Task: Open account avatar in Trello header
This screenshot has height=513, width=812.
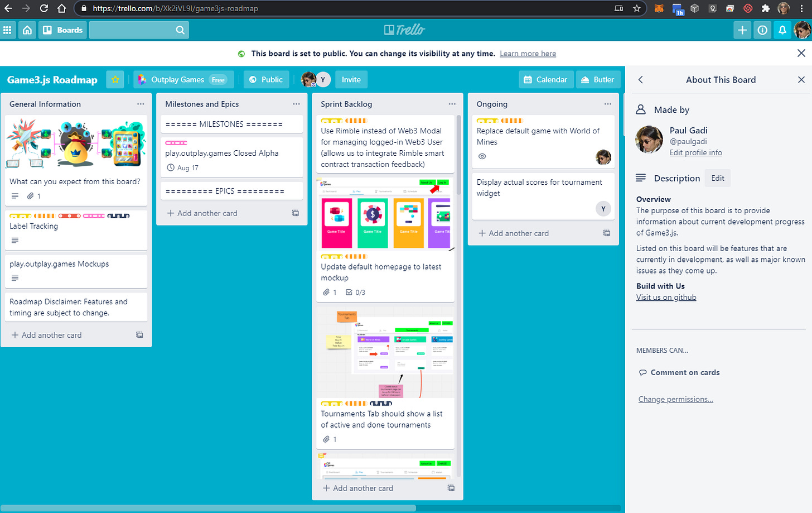Action: click(x=802, y=30)
